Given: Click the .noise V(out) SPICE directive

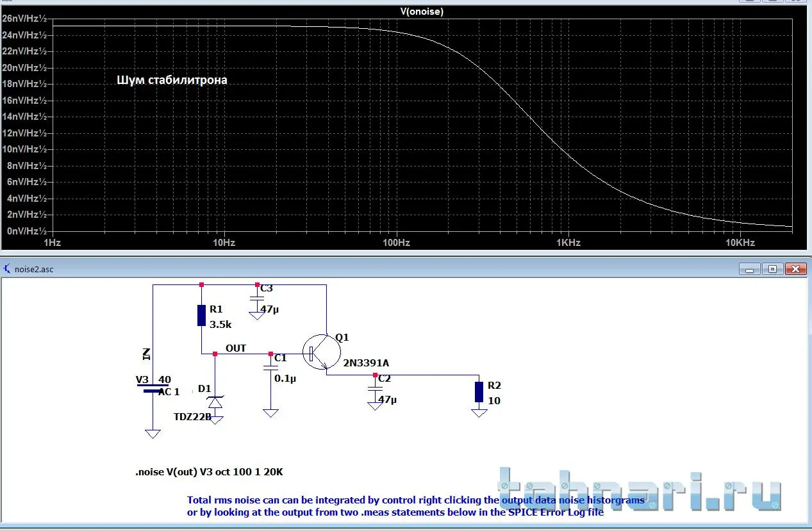Looking at the screenshot, I should [x=209, y=472].
